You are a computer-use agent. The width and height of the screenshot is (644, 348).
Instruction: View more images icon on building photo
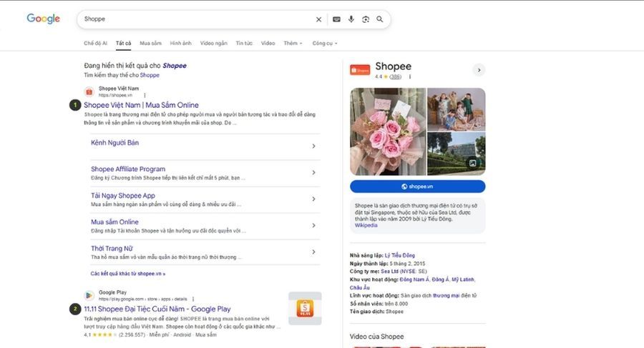473,164
